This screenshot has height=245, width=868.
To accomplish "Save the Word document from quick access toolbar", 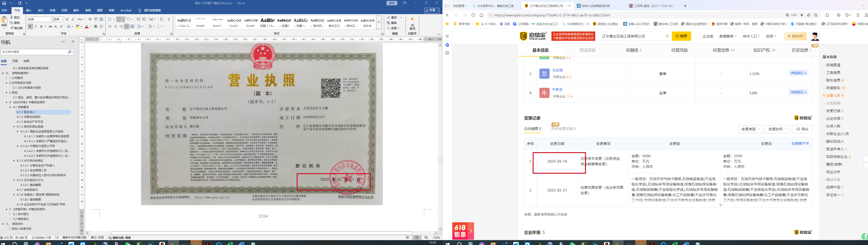I will pos(4,3).
